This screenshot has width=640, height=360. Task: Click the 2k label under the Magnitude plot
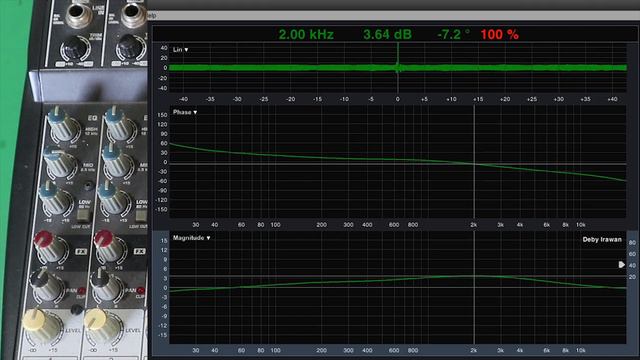pyautogui.click(x=473, y=350)
